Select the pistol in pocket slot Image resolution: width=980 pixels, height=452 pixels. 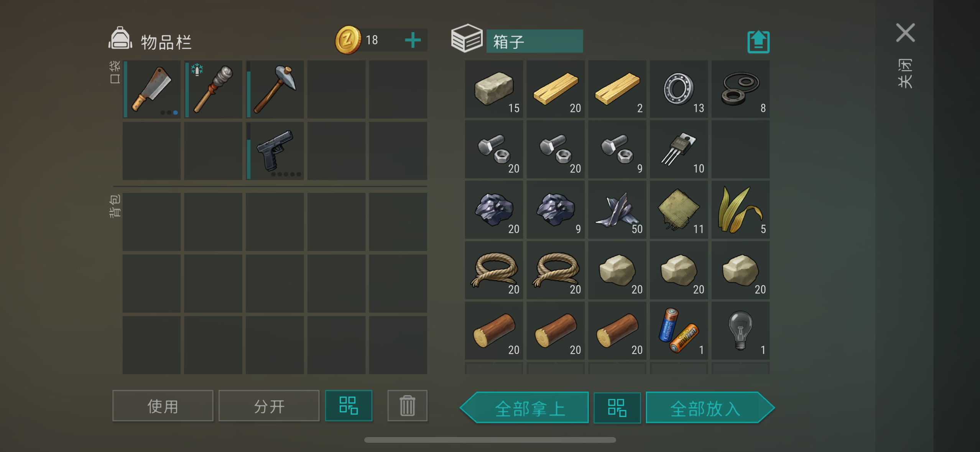[x=275, y=151]
